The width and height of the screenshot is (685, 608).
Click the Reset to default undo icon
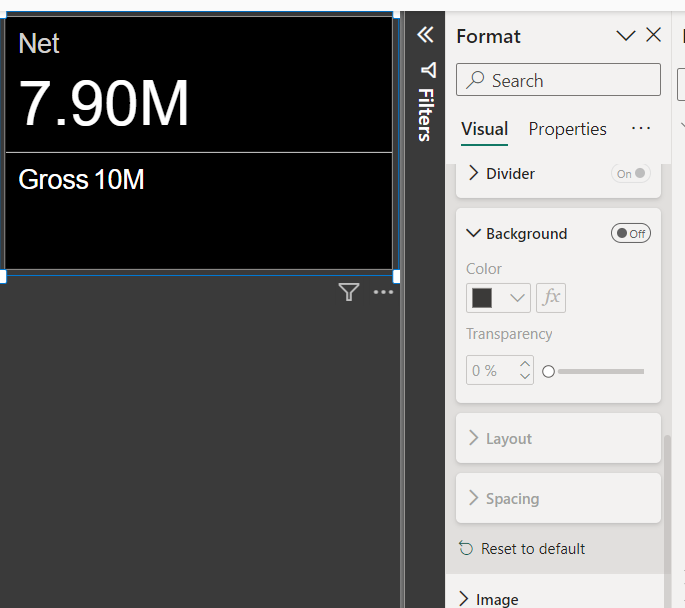coord(466,548)
